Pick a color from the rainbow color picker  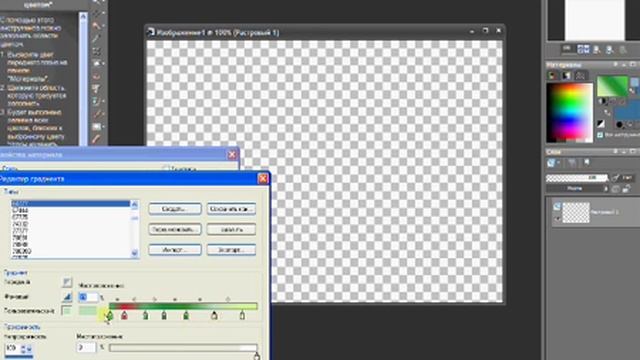click(x=570, y=113)
